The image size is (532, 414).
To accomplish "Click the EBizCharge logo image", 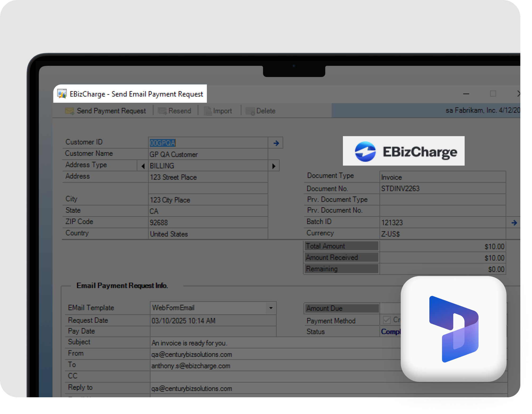I will (403, 151).
